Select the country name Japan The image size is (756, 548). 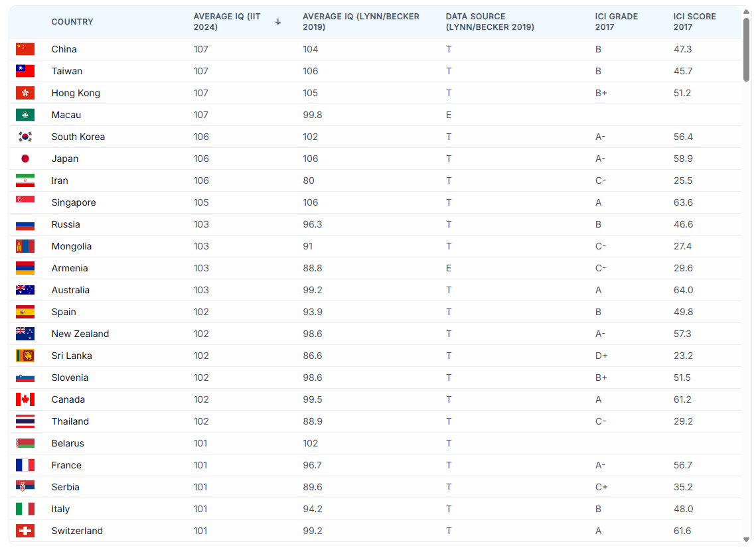(x=64, y=159)
